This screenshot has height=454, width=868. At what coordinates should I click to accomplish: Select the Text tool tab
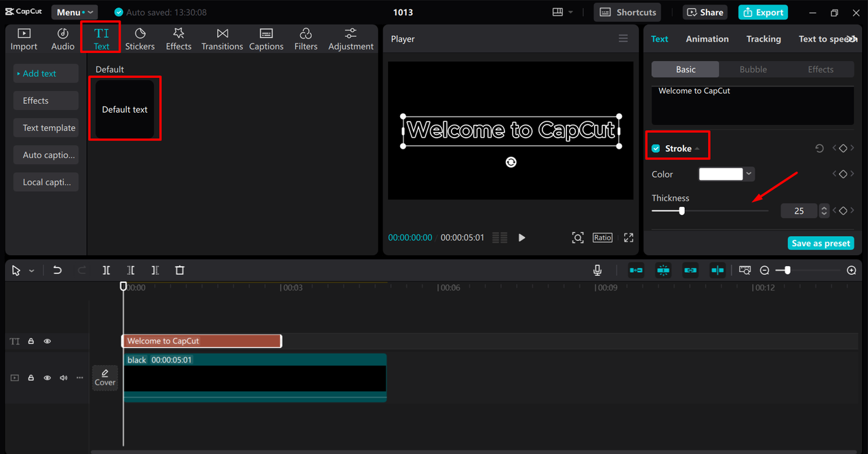point(101,39)
